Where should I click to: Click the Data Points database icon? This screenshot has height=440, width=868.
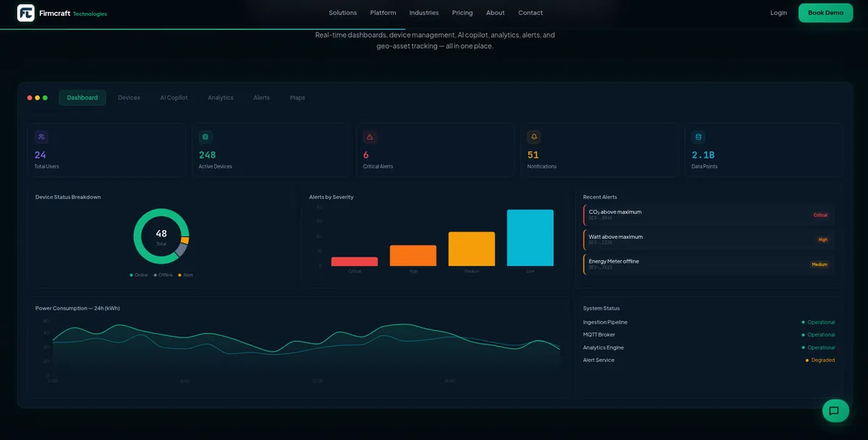[698, 136]
